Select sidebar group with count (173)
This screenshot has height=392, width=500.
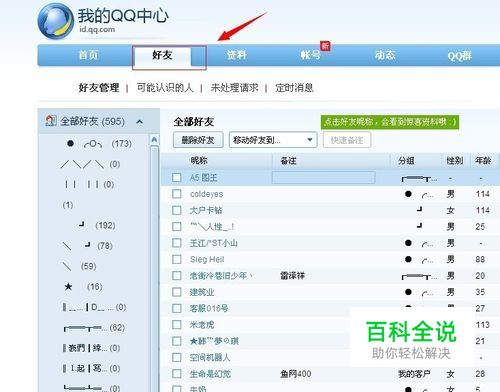point(99,144)
